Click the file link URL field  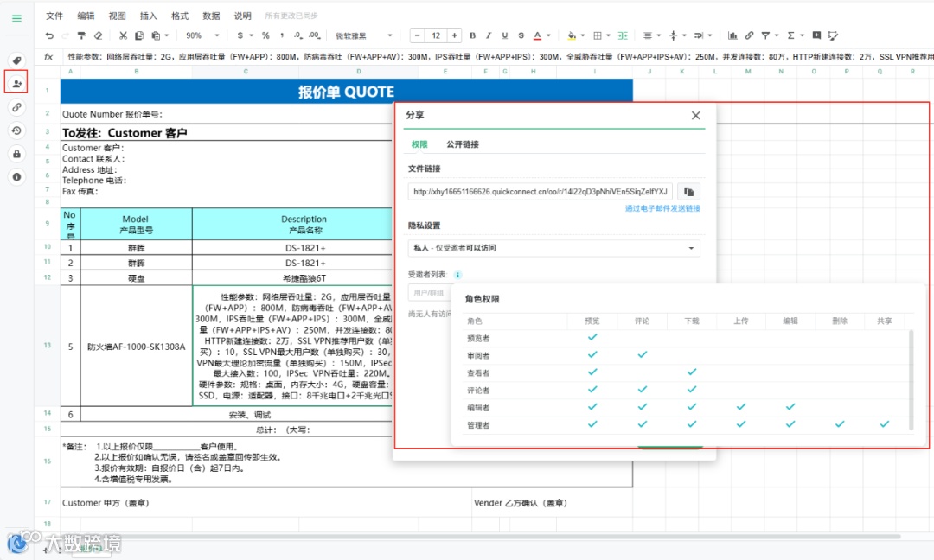pyautogui.click(x=541, y=192)
